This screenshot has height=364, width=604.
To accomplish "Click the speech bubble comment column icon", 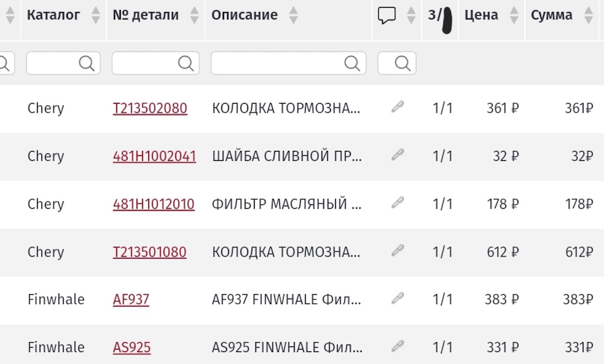I will [x=387, y=16].
